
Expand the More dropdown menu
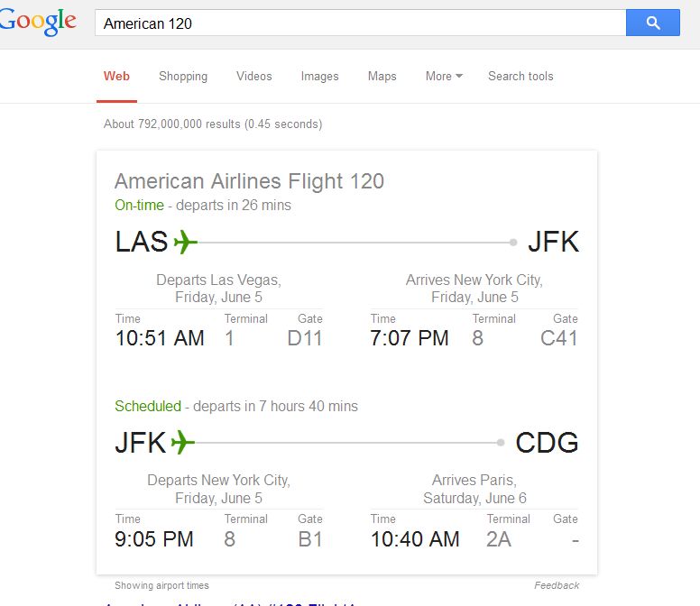click(444, 77)
